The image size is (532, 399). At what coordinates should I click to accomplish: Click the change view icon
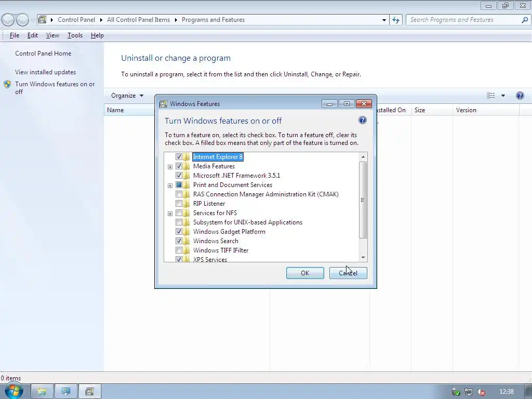click(490, 96)
